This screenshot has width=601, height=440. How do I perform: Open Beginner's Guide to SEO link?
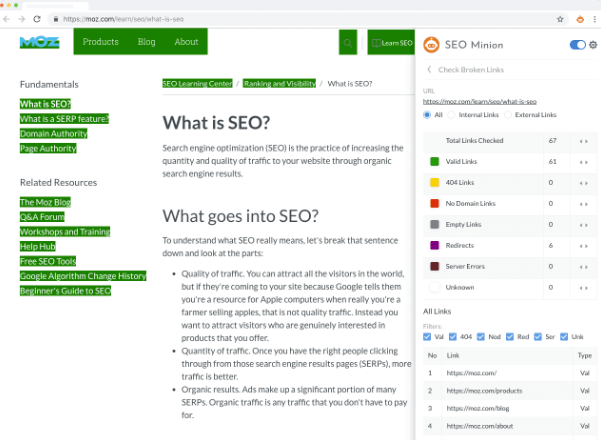tap(65, 291)
